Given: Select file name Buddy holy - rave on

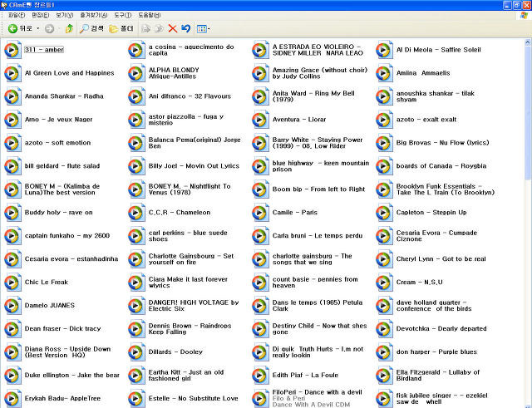Looking at the screenshot, I should (59, 213).
